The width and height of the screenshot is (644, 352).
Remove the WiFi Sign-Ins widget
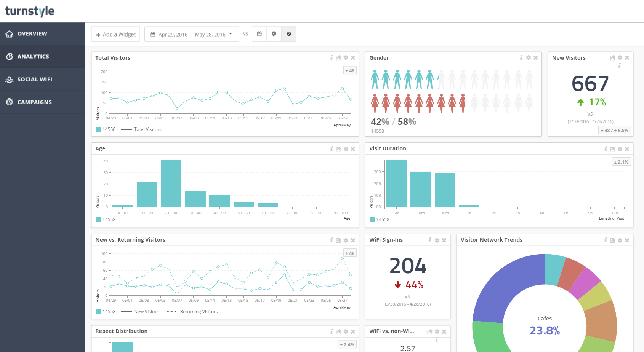click(x=444, y=241)
